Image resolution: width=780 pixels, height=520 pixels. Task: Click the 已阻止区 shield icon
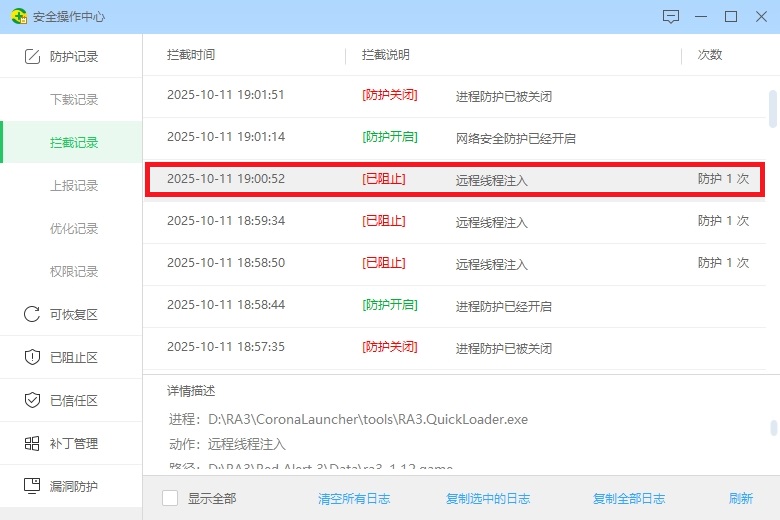32,358
